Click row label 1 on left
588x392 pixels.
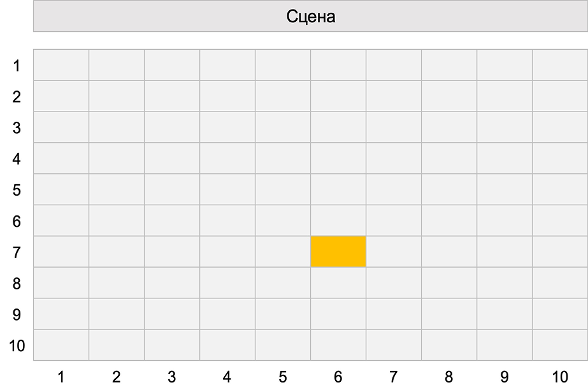click(17, 66)
